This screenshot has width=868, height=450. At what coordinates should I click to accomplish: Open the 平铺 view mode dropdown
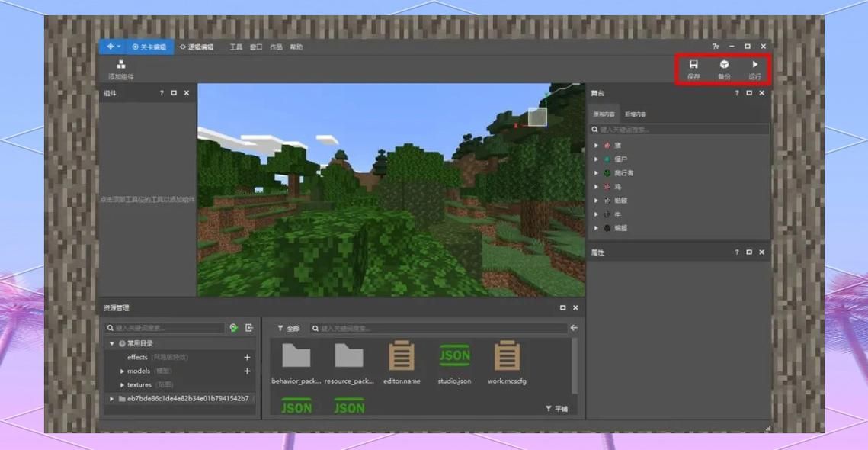coord(556,409)
